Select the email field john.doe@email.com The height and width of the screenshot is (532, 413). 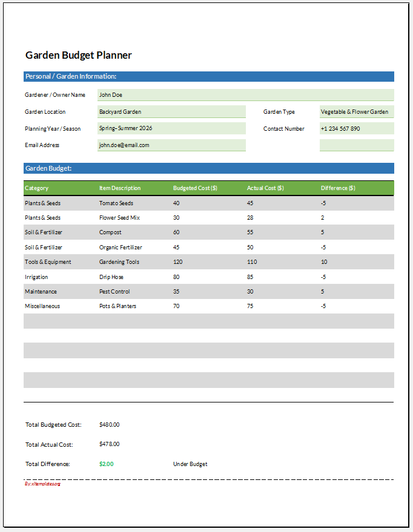click(x=171, y=145)
